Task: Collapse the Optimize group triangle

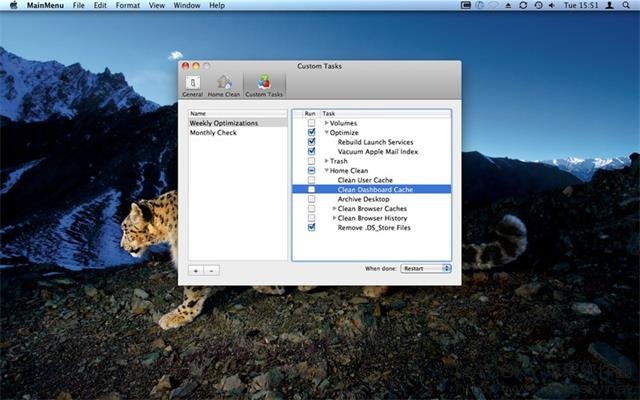Action: click(x=327, y=132)
